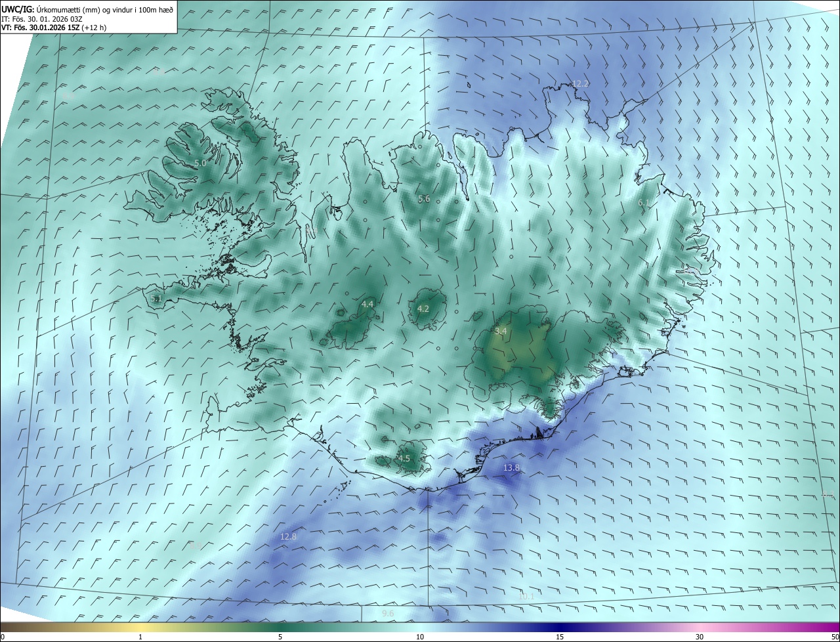
Task: Click the colour scale tick label 10
Action: 420,637
